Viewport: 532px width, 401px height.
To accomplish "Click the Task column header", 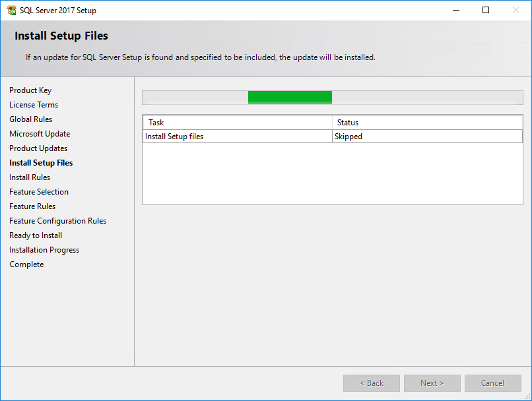I will point(238,123).
